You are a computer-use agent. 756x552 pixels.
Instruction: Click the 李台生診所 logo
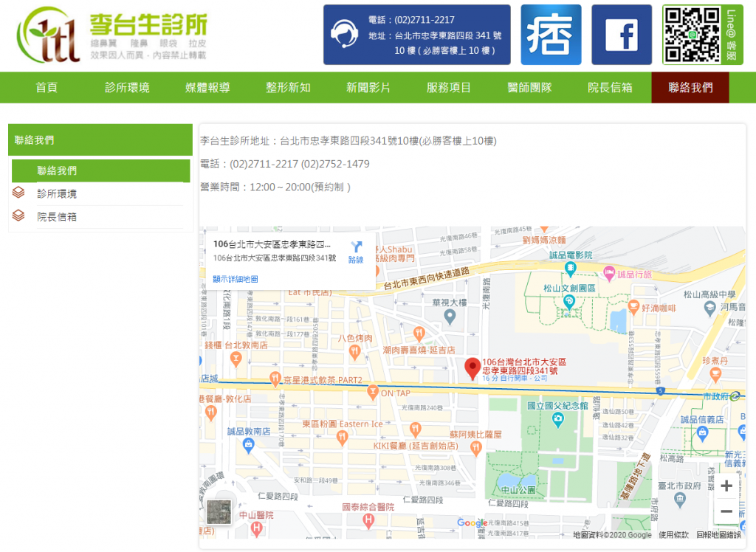point(112,34)
